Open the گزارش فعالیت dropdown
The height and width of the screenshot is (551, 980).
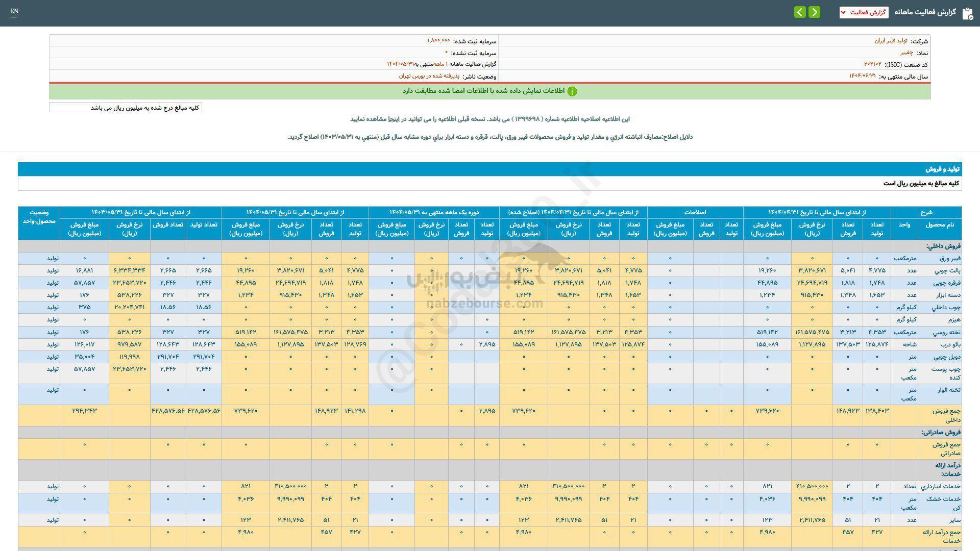pos(864,12)
